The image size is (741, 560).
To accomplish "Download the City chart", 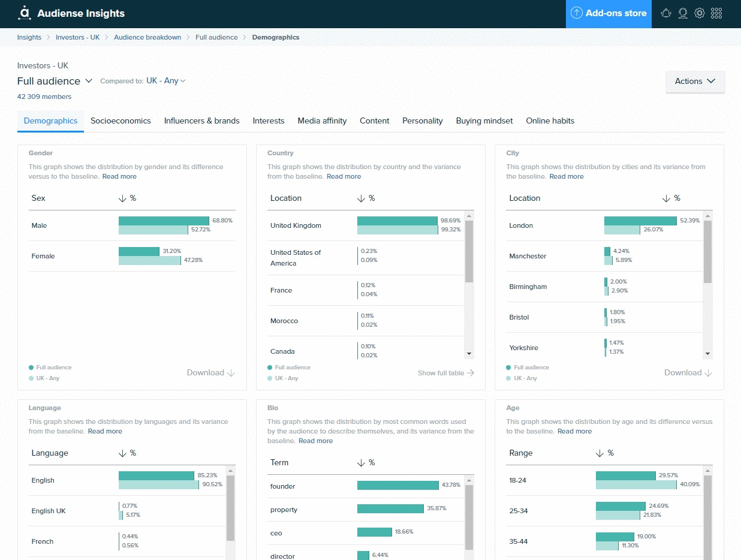I will (x=688, y=373).
